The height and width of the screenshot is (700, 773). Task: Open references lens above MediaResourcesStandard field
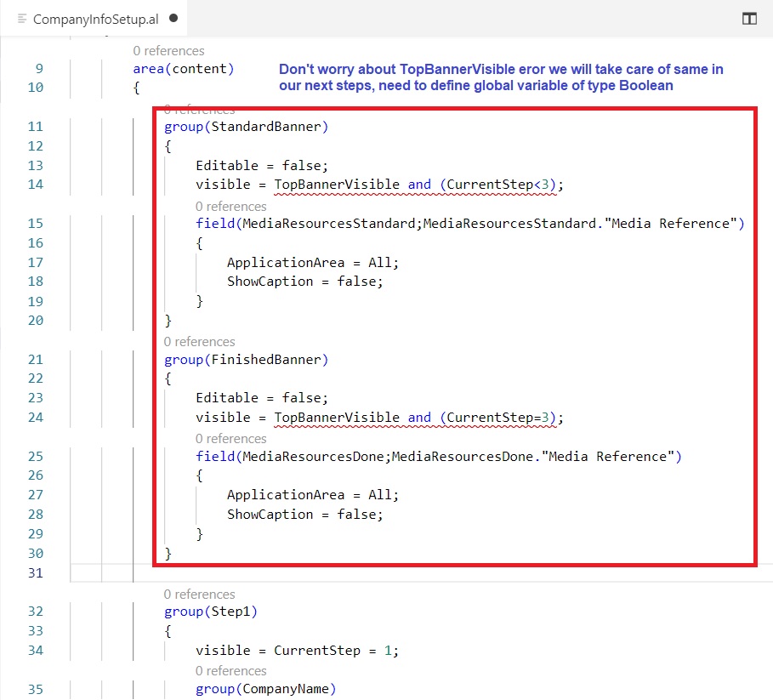tap(230, 206)
